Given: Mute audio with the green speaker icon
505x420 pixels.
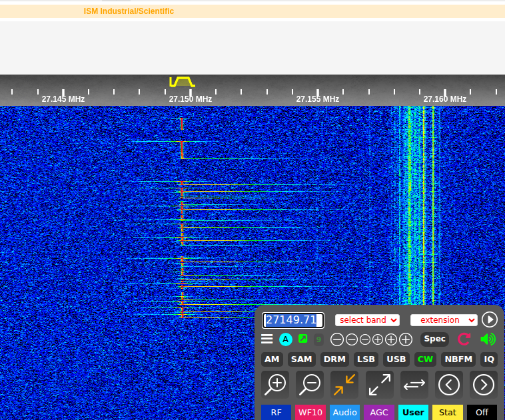Looking at the screenshot, I should pyautogui.click(x=488, y=339).
